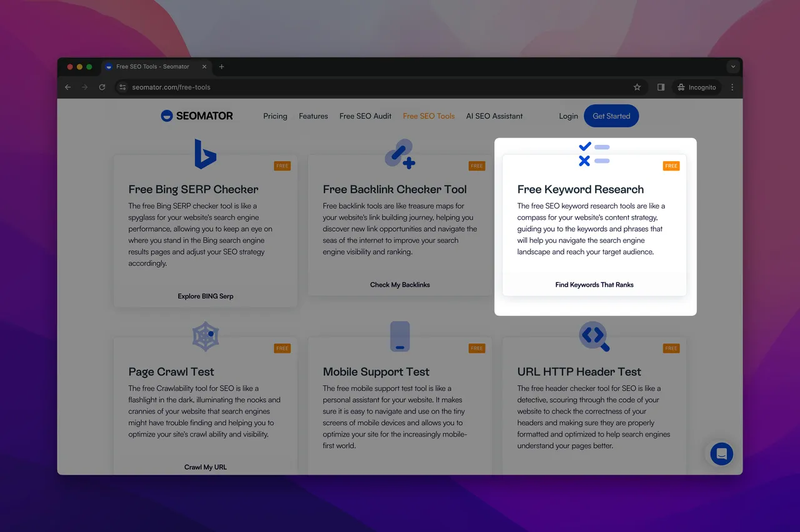
Task: Open the Chrome three-dot menu
Action: click(732, 87)
